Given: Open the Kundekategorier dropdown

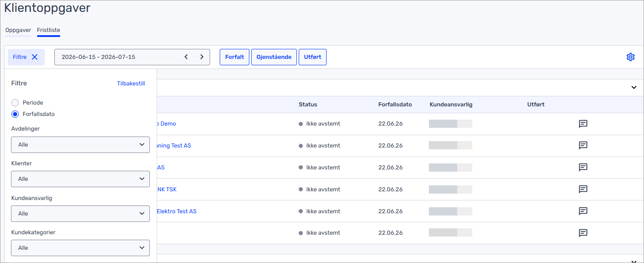Looking at the screenshot, I should click(x=80, y=248).
